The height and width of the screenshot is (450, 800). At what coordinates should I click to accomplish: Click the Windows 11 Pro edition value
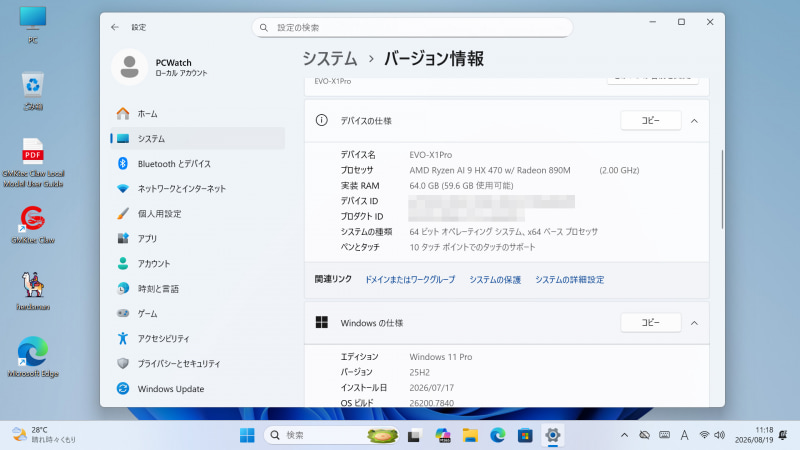(x=441, y=357)
